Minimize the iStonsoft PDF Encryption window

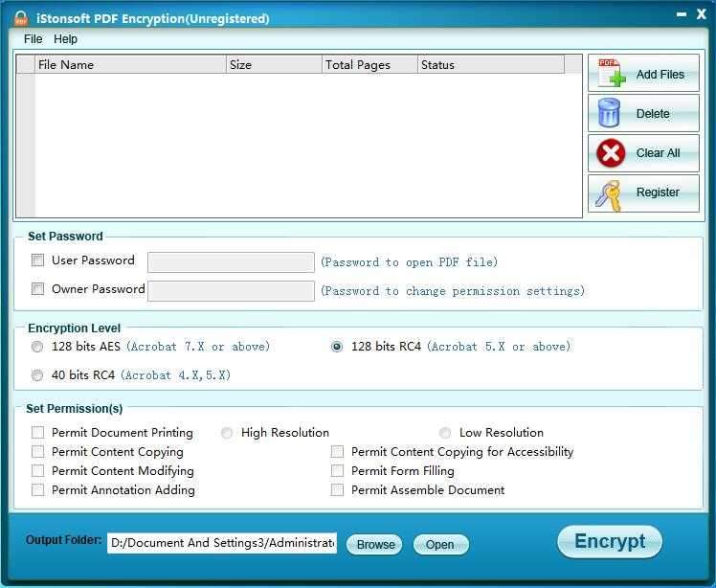point(682,14)
